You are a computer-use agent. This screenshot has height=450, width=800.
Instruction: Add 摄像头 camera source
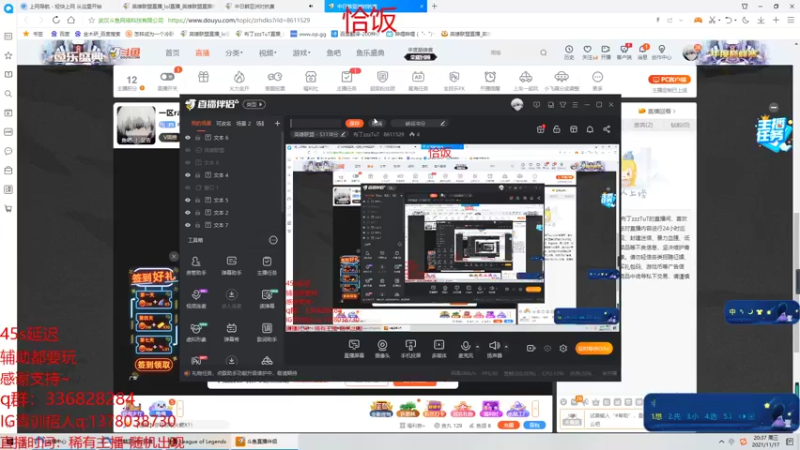[382, 348]
